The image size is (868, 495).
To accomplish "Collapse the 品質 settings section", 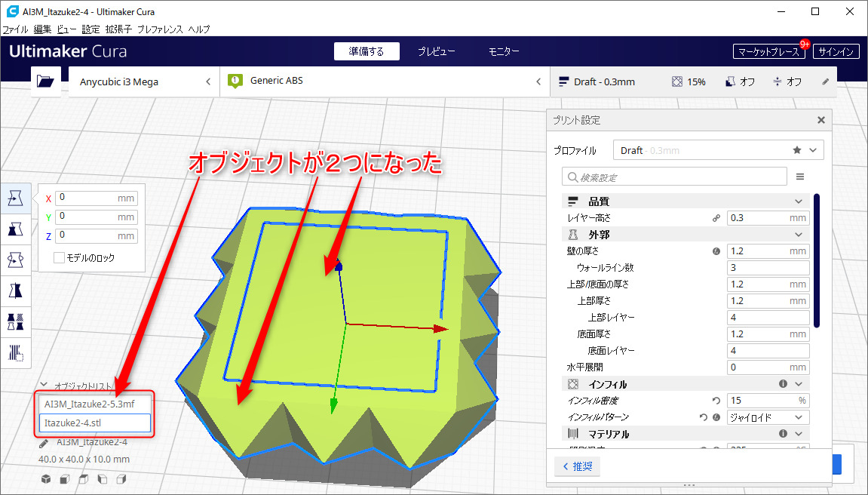I will pos(799,201).
